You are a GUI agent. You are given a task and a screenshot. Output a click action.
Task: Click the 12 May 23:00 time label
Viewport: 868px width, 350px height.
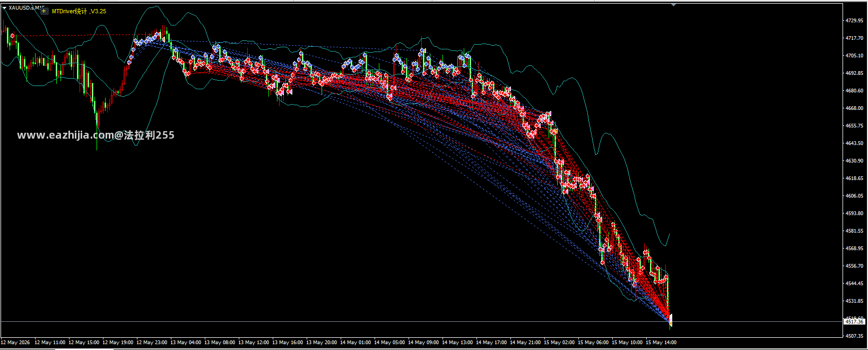152,343
